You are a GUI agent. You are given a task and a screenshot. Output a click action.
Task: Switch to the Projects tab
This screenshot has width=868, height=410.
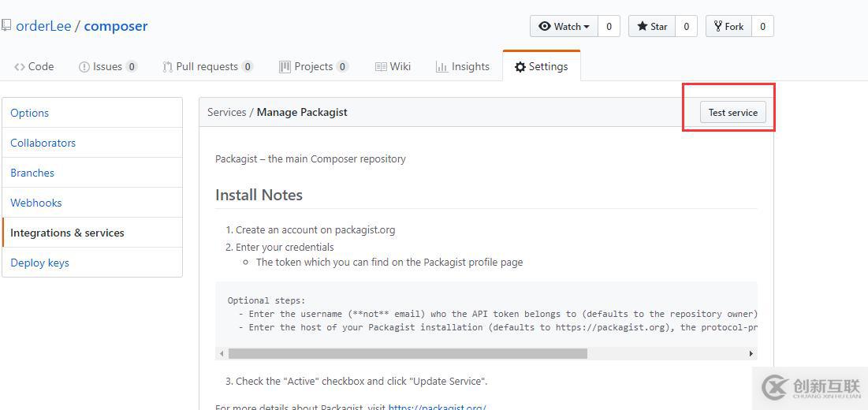(x=314, y=66)
